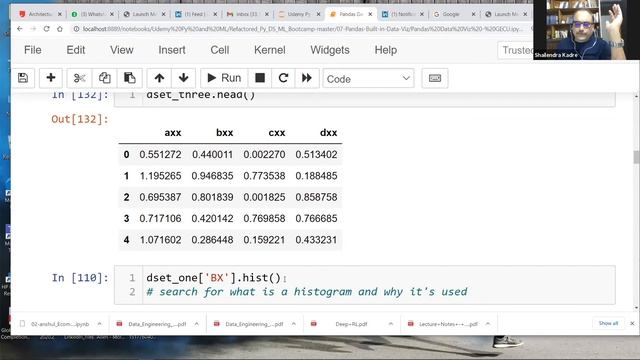Restart the kernel with the circular arrow icon
Image resolution: width=640 pixels, height=360 pixels.
tap(283, 78)
